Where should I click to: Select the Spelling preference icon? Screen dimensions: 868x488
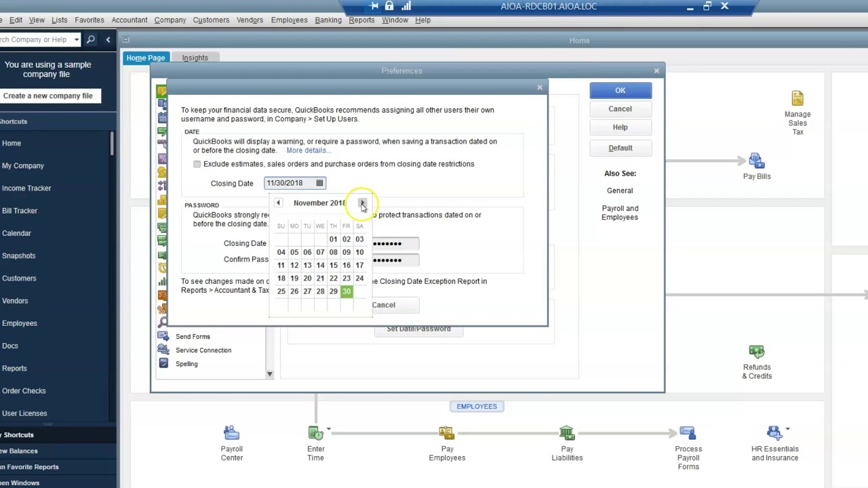click(163, 363)
